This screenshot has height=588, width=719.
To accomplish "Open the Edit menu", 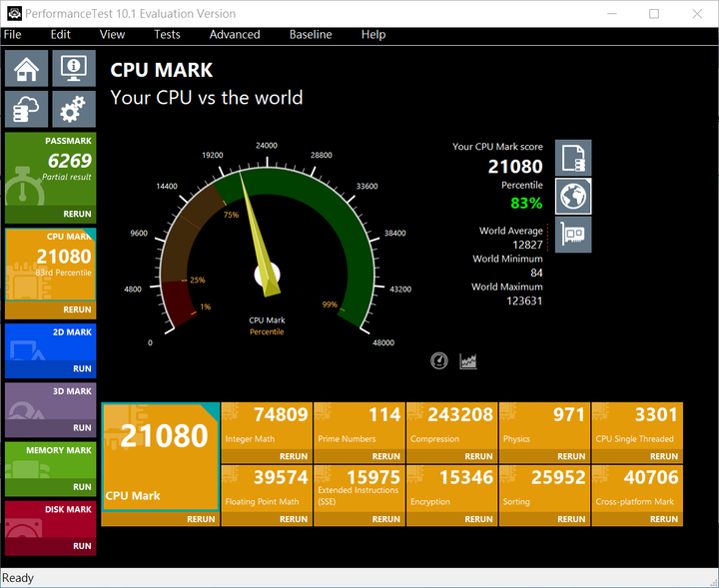I will pyautogui.click(x=61, y=35).
